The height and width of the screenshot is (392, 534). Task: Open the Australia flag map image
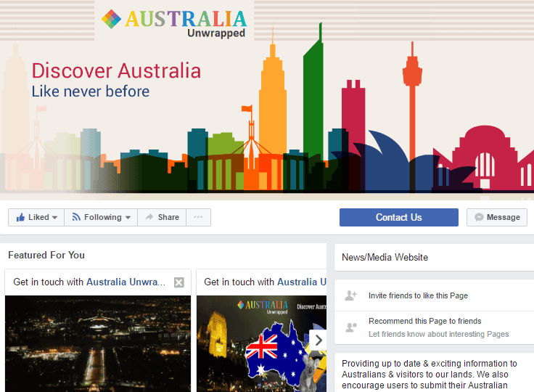tap(261, 343)
